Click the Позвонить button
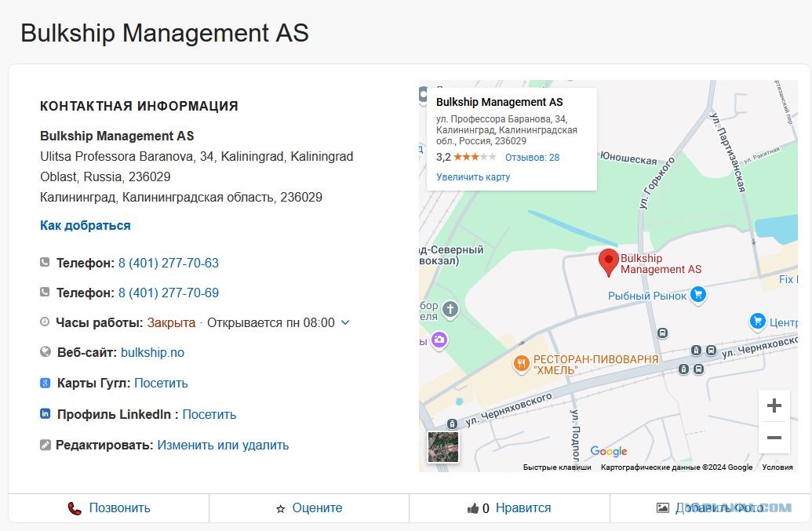The width and height of the screenshot is (812, 531). (x=109, y=508)
